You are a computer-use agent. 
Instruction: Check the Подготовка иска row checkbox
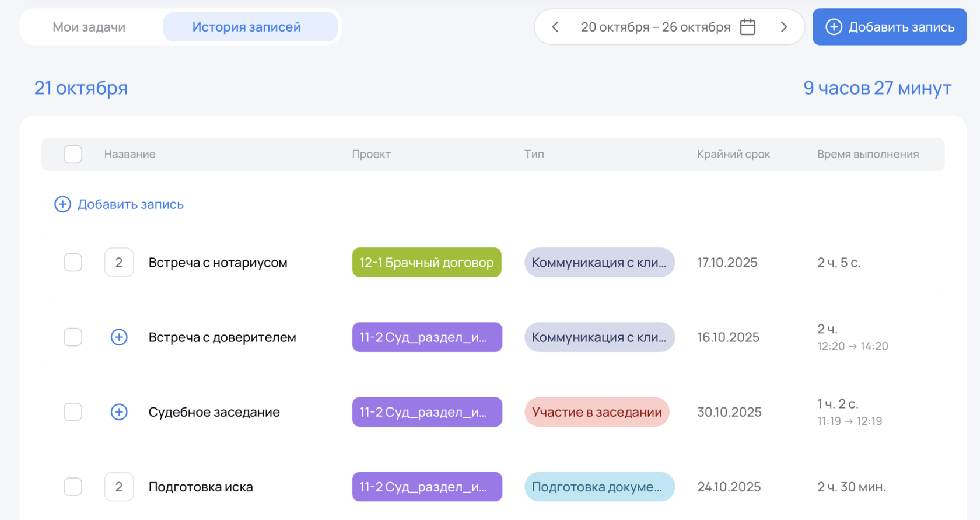73,487
